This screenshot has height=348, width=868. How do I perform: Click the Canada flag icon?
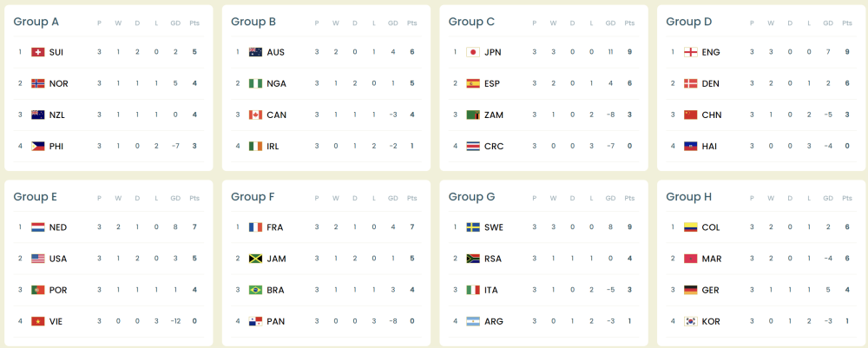[x=255, y=115]
